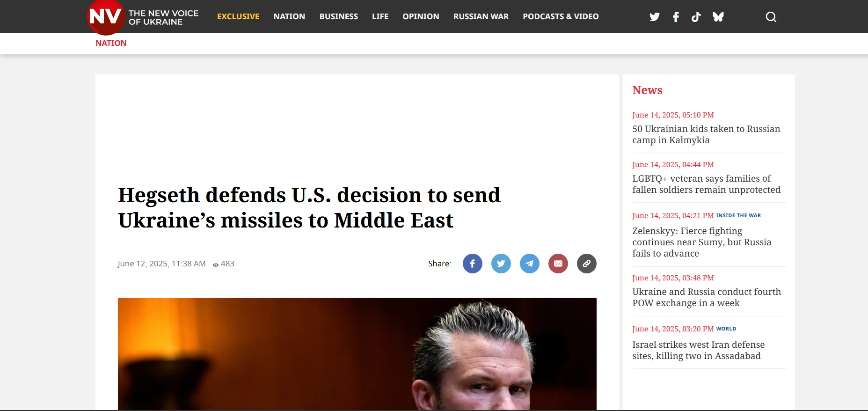Click the INSIDE THE WAR tag
Screen dimensions: 868x411
pyautogui.click(x=738, y=215)
